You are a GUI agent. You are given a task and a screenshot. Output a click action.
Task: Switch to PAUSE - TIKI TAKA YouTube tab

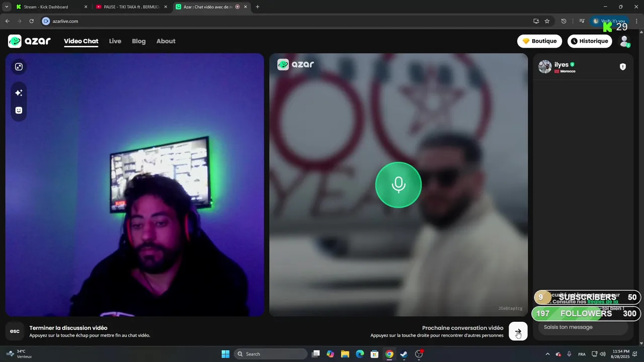[131, 7]
